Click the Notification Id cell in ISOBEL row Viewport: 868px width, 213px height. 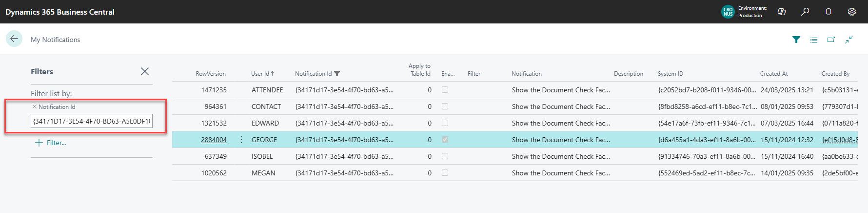(x=344, y=156)
